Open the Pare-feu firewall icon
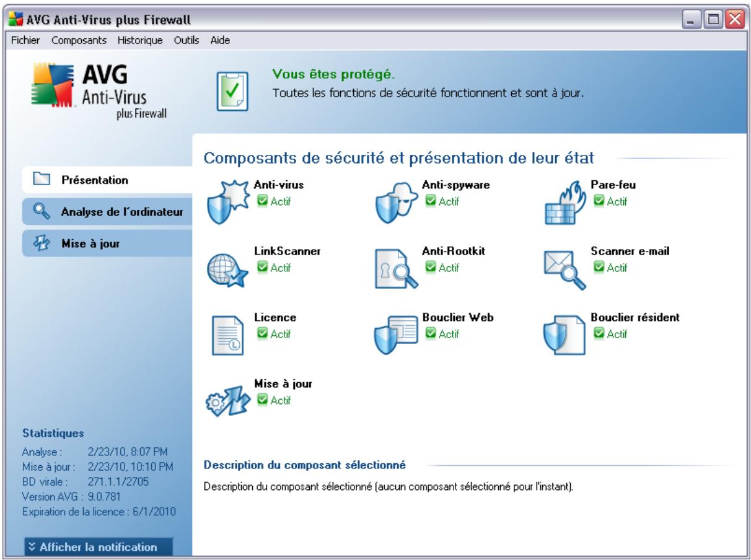 (x=564, y=203)
